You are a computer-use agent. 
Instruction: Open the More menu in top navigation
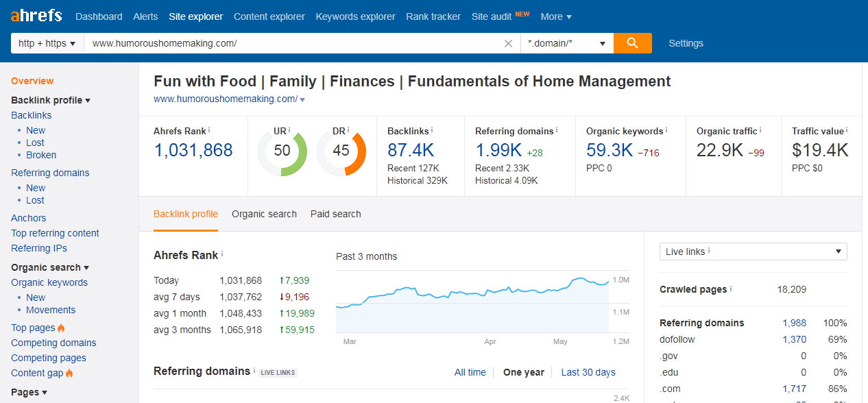tap(556, 16)
